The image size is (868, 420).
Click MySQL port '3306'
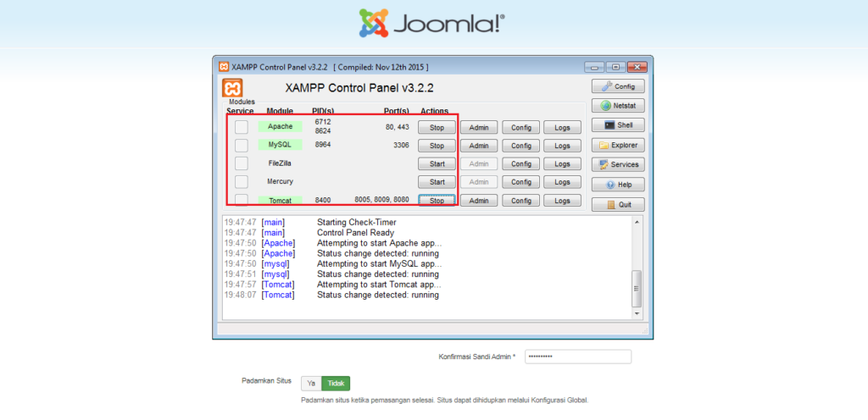(401, 146)
